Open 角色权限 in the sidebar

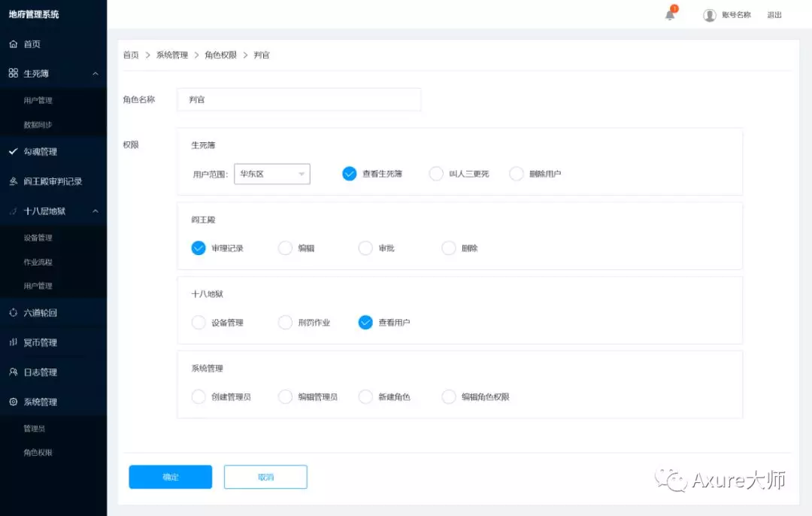[38, 452]
